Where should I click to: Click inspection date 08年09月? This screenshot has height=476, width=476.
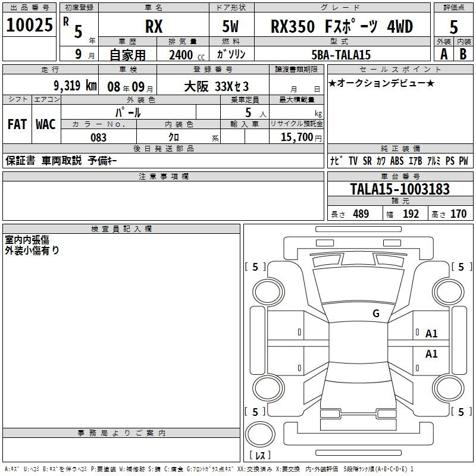[x=130, y=87]
